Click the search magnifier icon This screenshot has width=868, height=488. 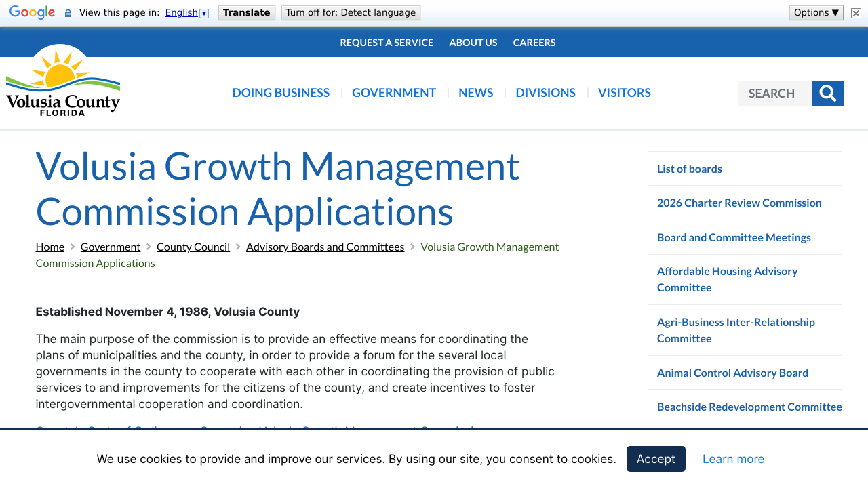[x=827, y=93]
